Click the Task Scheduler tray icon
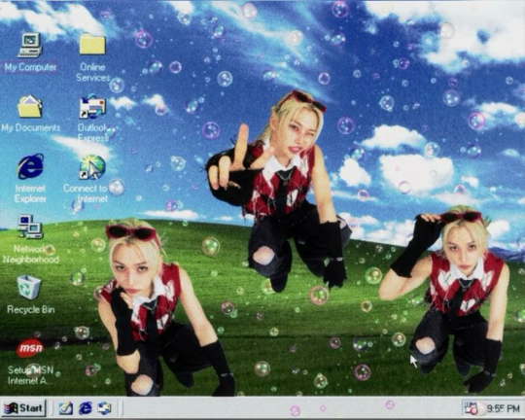 [472, 408]
